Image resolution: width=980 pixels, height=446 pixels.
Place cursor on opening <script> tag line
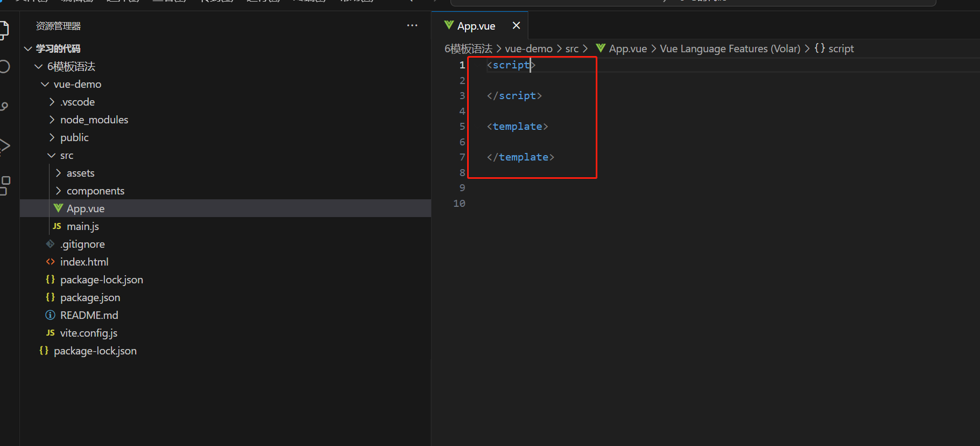[511, 65]
